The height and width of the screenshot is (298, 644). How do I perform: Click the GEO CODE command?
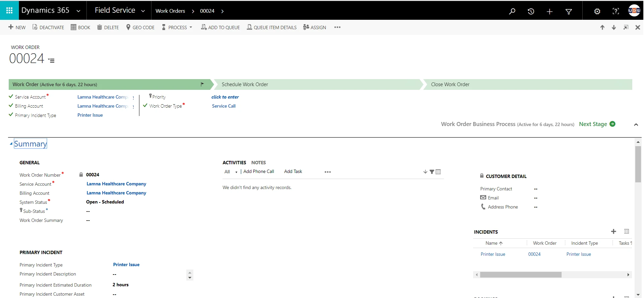point(140,27)
